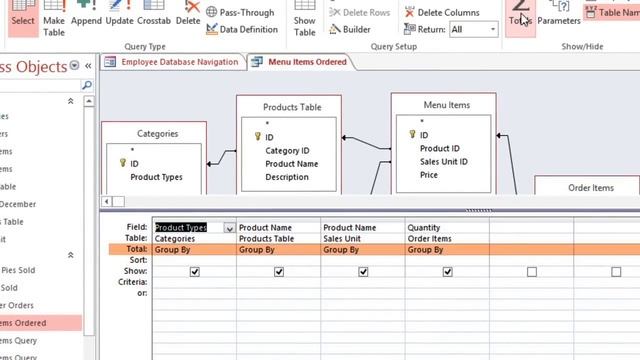Click the Sales Unit table cell
This screenshot has height=360, width=640.
pos(363,238)
